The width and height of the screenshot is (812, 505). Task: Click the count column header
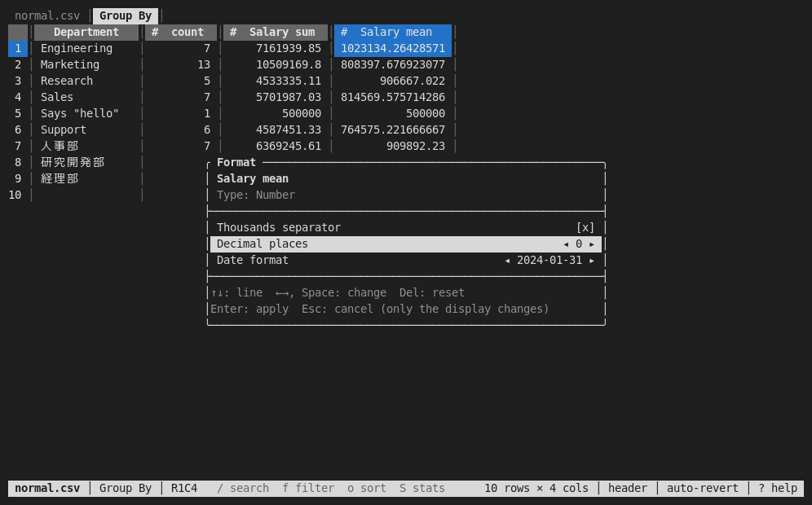point(181,32)
